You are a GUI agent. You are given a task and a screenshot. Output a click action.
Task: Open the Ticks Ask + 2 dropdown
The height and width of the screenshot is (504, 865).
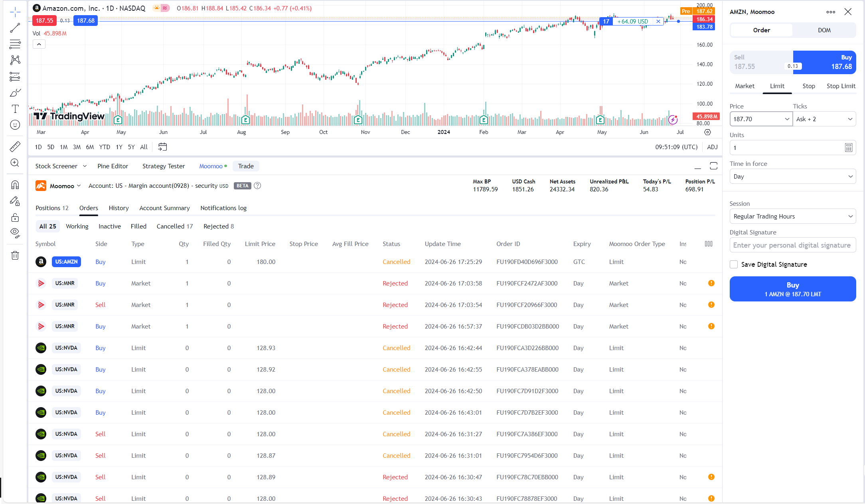click(824, 119)
